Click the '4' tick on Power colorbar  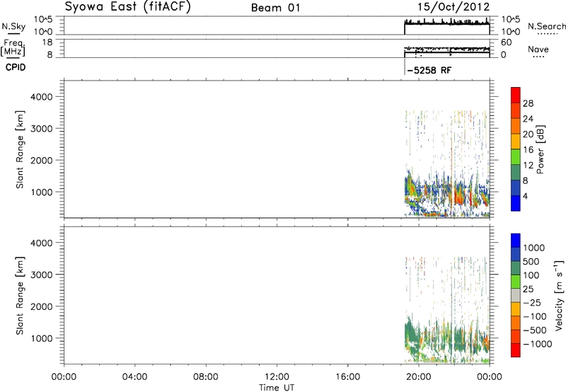pyautogui.click(x=525, y=196)
